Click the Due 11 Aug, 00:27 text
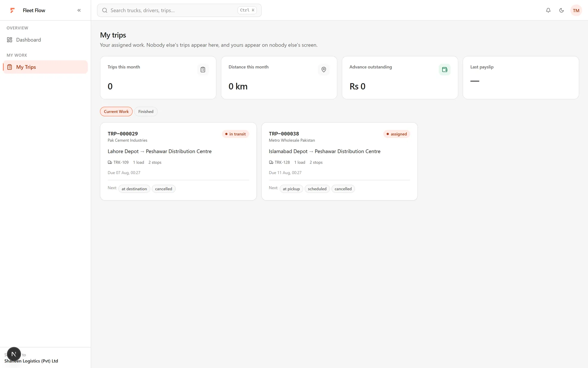The width and height of the screenshot is (588, 368). click(285, 173)
